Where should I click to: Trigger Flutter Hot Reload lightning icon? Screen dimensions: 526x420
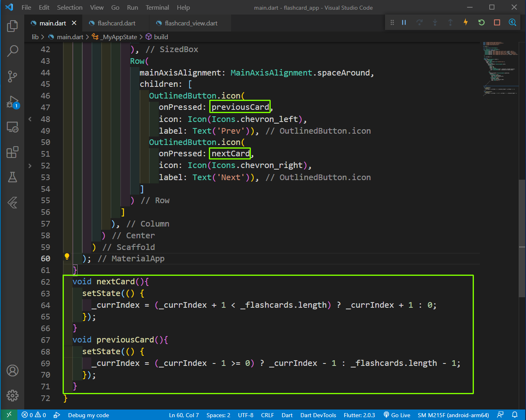pos(465,22)
